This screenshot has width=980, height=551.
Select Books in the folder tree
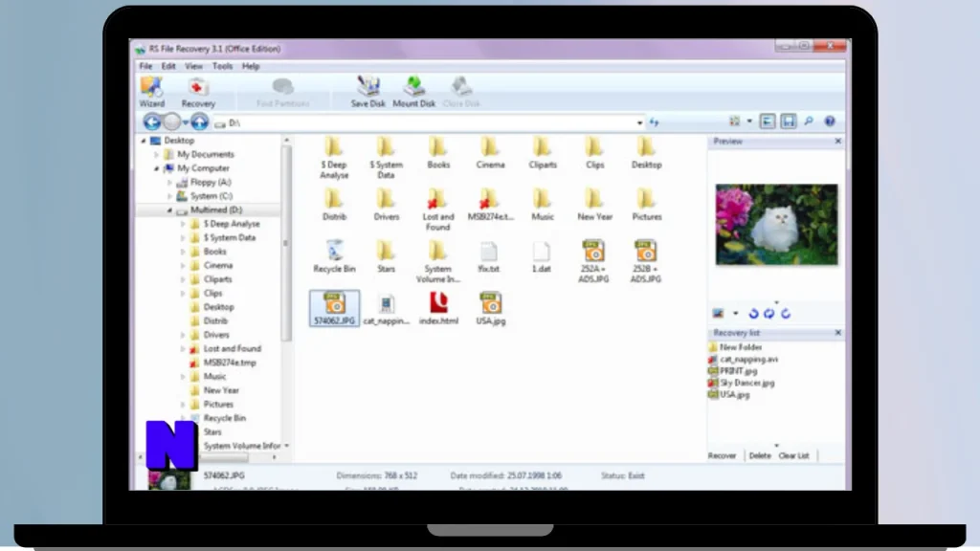point(214,252)
